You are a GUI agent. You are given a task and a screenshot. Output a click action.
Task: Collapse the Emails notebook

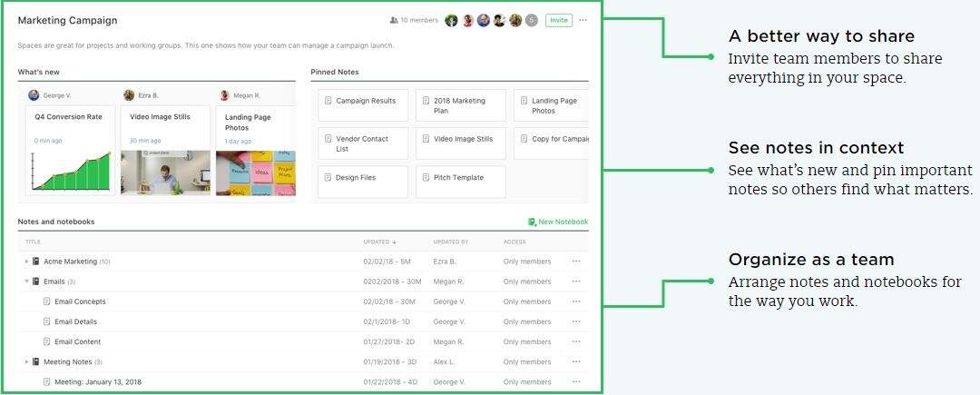[26, 281]
